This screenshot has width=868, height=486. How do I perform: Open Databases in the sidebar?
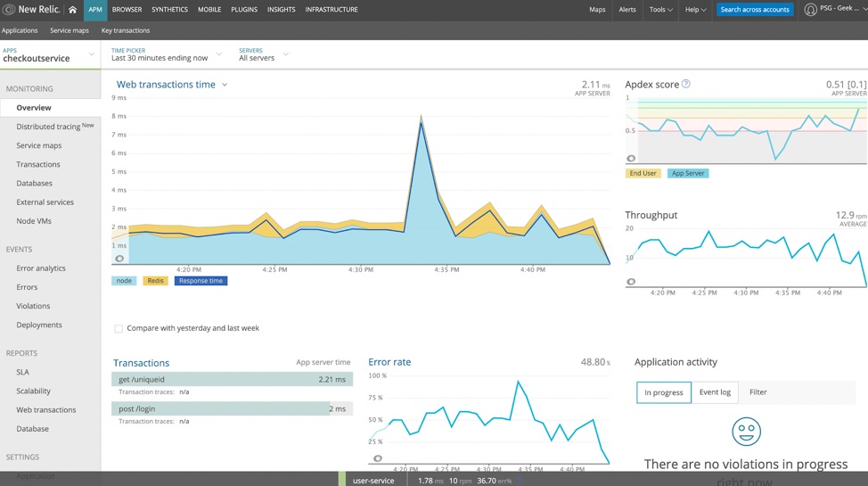tap(34, 183)
